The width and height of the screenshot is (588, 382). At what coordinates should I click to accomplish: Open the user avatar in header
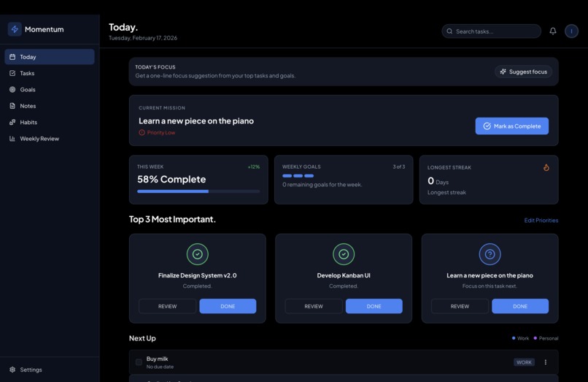[571, 31]
